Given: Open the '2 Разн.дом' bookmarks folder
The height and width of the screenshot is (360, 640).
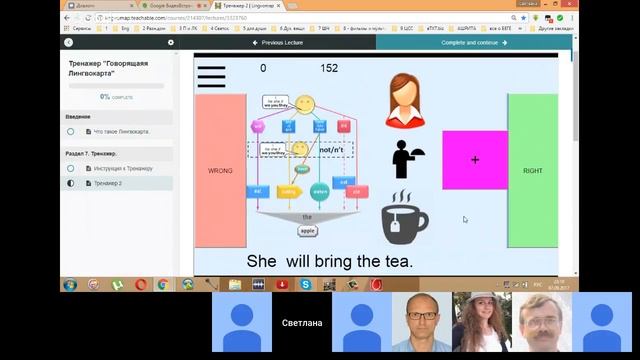Looking at the screenshot, I should click(149, 29).
